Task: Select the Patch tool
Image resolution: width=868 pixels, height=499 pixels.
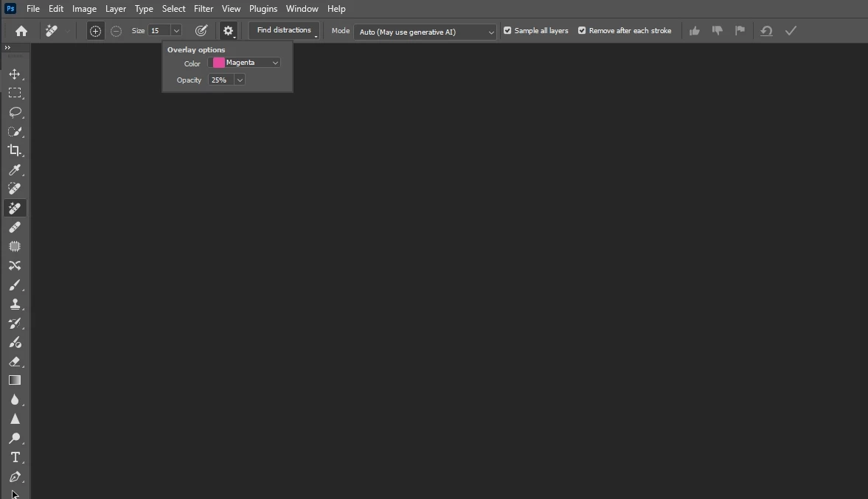Action: [15, 246]
